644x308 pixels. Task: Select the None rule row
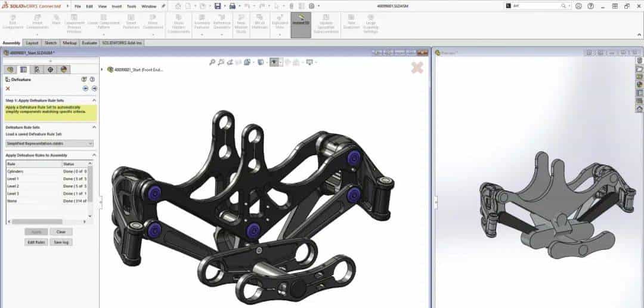click(47, 201)
